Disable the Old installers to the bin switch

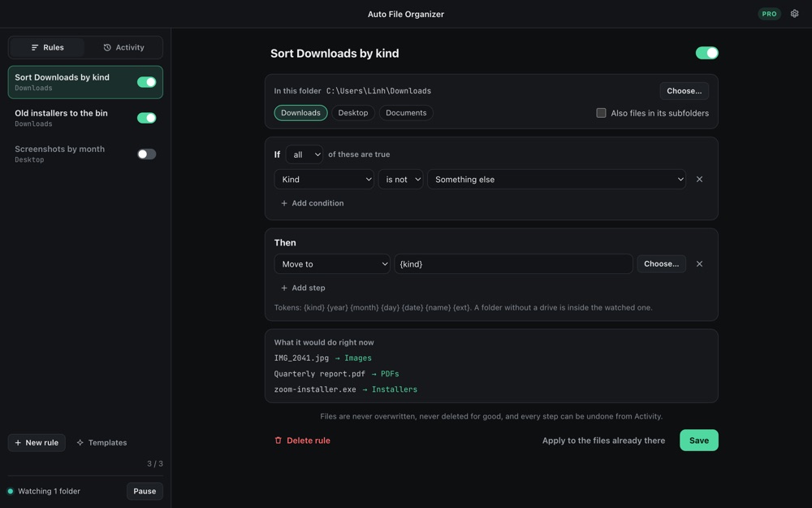(x=146, y=118)
